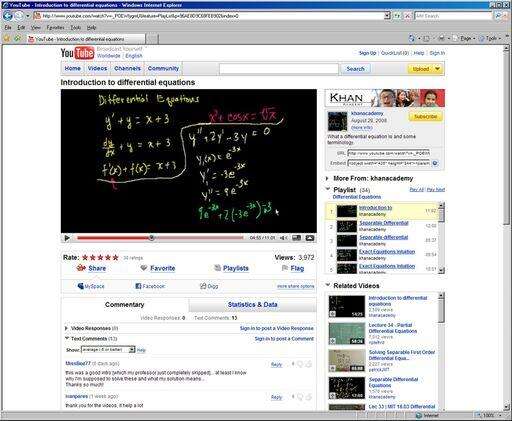Image resolution: width=512 pixels, height=421 pixels.
Task: Collapse the Related Videos section
Action: (328, 285)
